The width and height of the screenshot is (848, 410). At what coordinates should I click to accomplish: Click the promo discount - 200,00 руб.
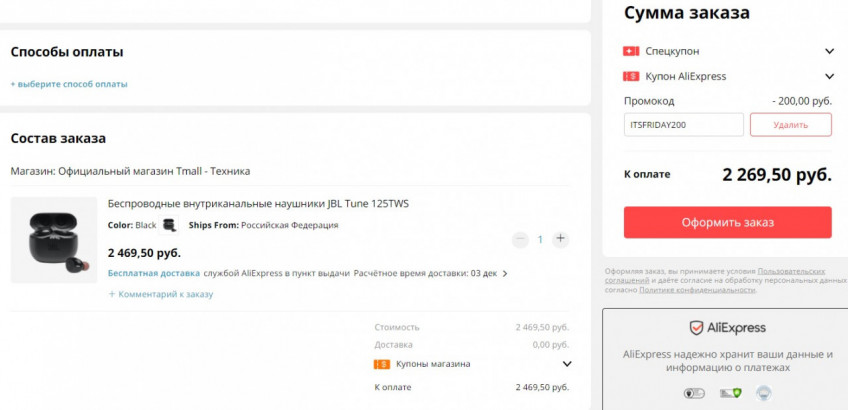point(802,101)
